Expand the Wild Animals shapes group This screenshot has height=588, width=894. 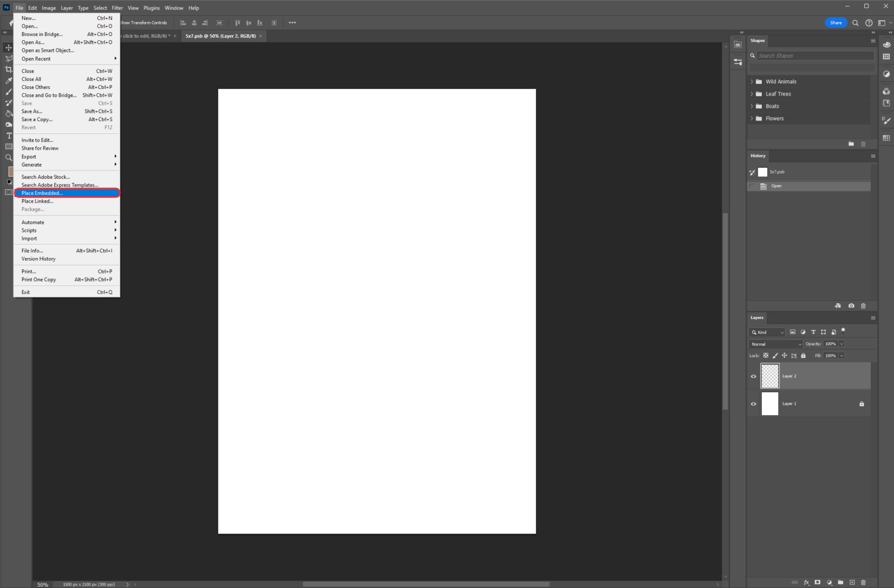tap(753, 82)
